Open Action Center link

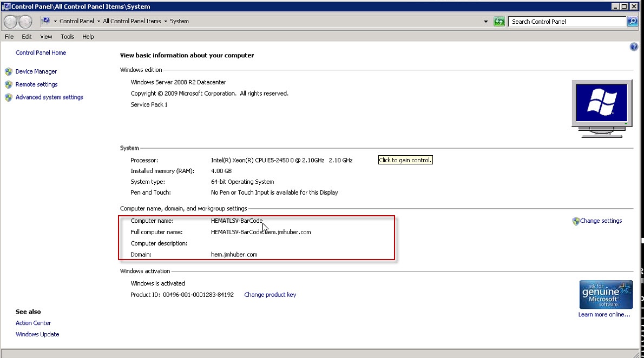(x=33, y=323)
